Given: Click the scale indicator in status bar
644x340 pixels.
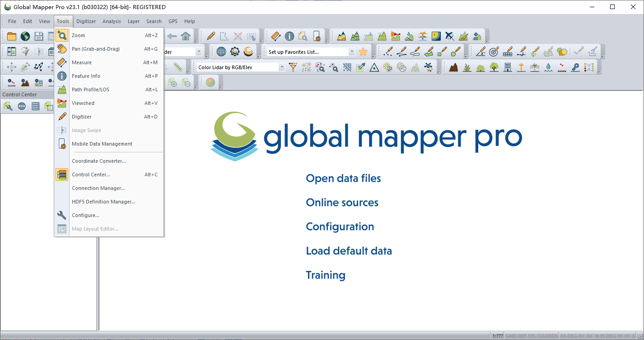Looking at the screenshot, I should click(x=498, y=336).
